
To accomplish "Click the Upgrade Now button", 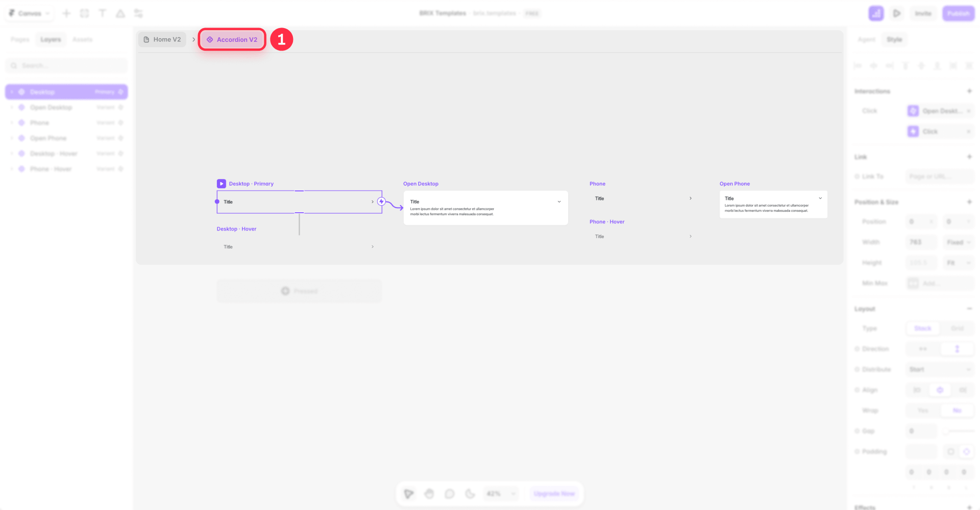I will coord(554,494).
